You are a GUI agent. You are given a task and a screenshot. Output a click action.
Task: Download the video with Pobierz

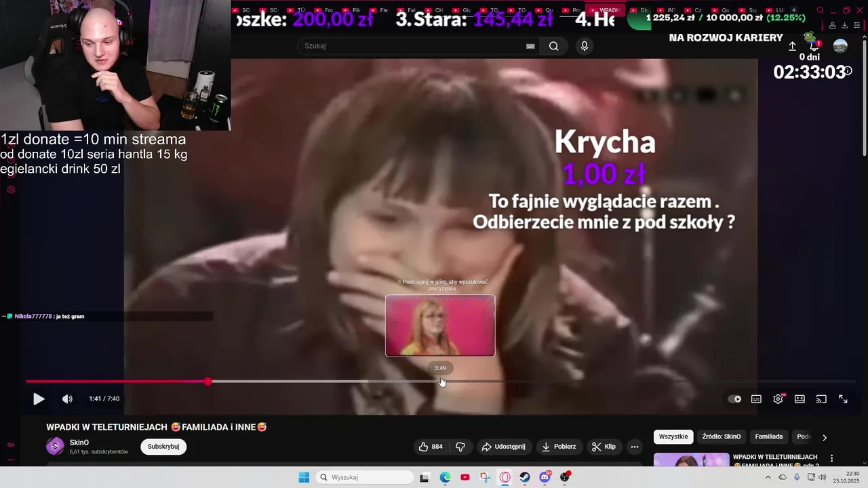[x=559, y=447]
